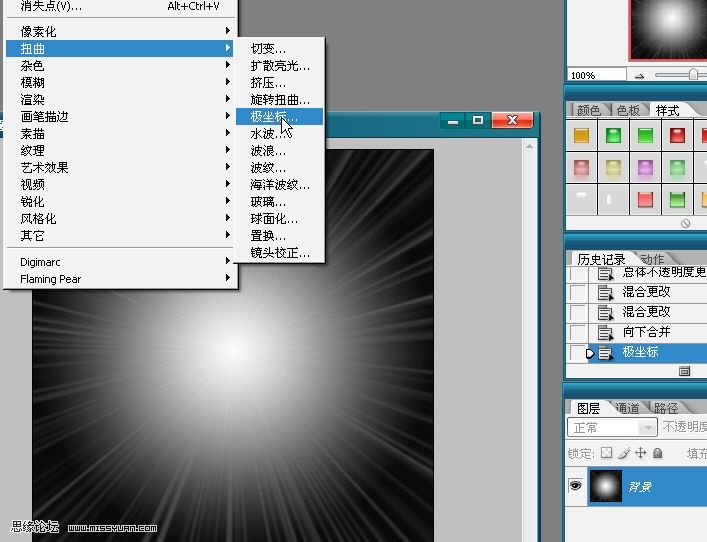Choose 球面化... from the submenu
Image resolution: width=707 pixels, height=542 pixels.
[x=280, y=219]
